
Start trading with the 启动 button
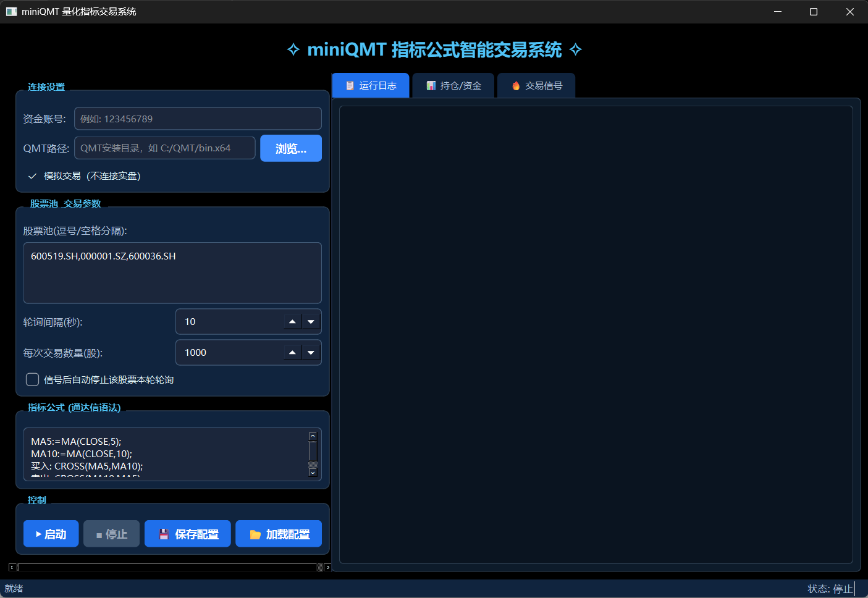(51, 534)
